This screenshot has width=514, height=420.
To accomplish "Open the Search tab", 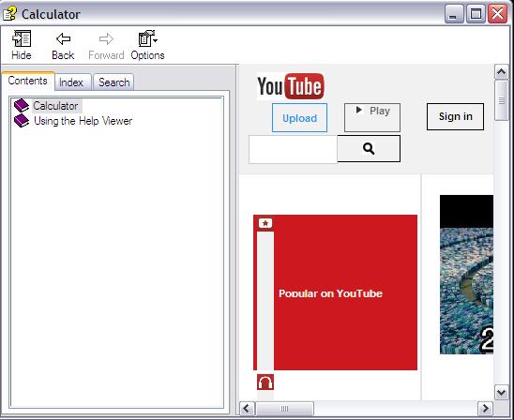I will pos(113,82).
